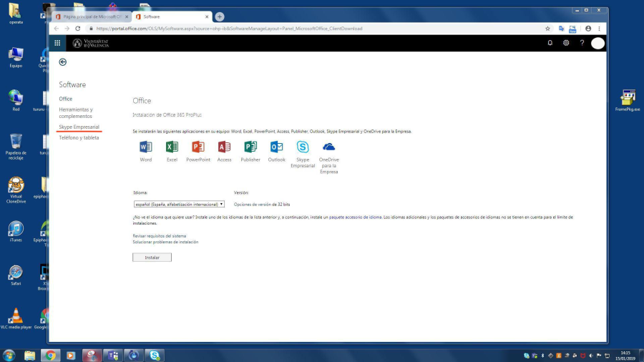Close the Software browser tab
This screenshot has width=644, height=362.
point(207,17)
